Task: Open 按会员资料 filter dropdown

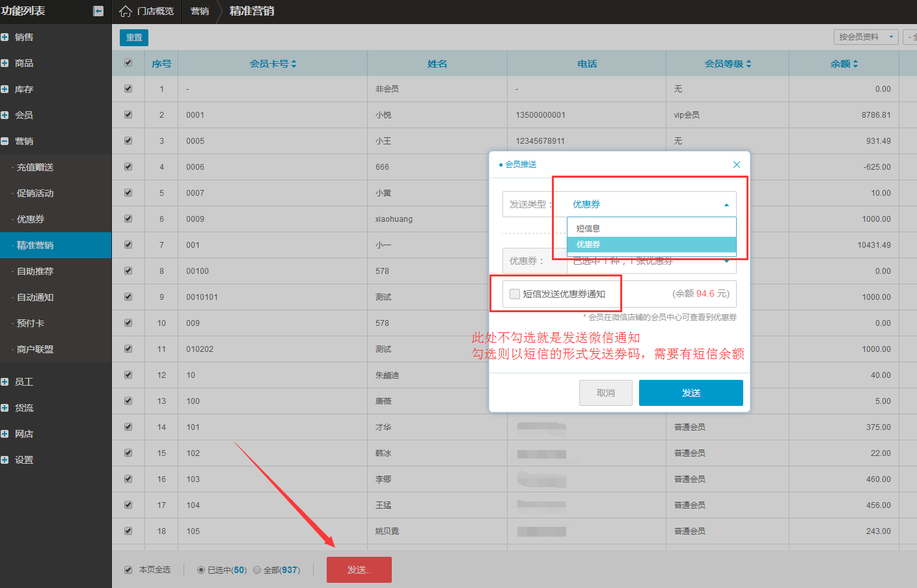Action: [x=866, y=37]
